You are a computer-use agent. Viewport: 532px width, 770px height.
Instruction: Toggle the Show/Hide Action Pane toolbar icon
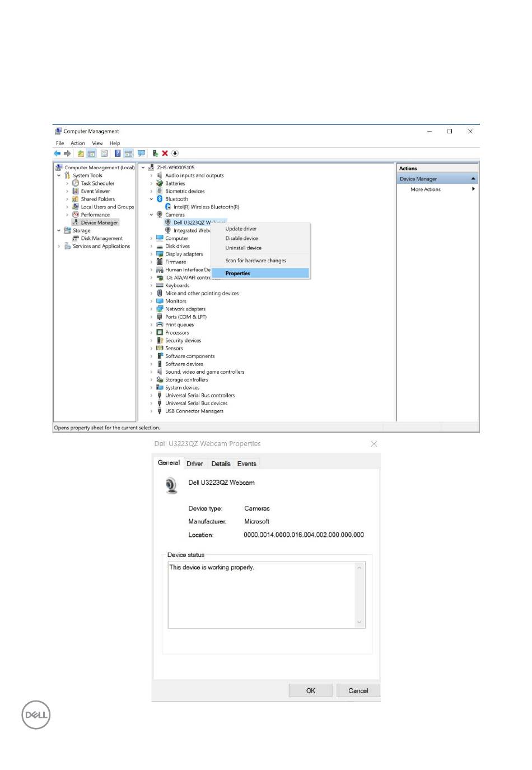[x=128, y=153]
